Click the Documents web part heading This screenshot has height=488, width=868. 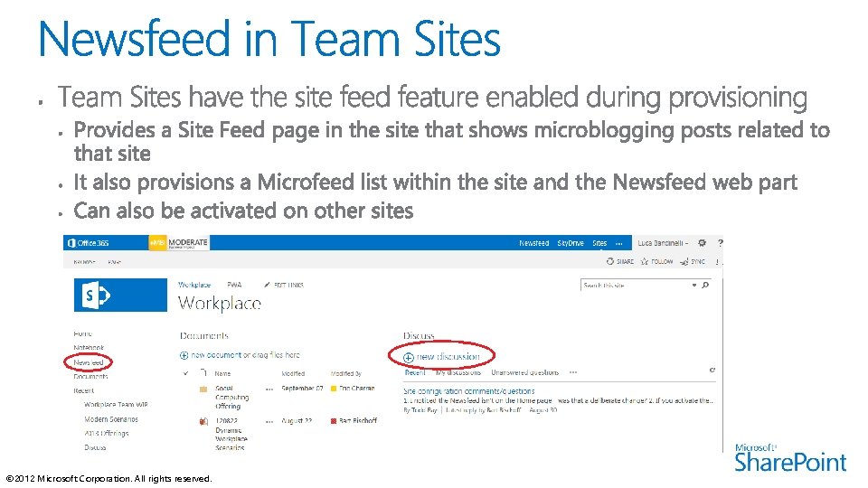pyautogui.click(x=203, y=336)
